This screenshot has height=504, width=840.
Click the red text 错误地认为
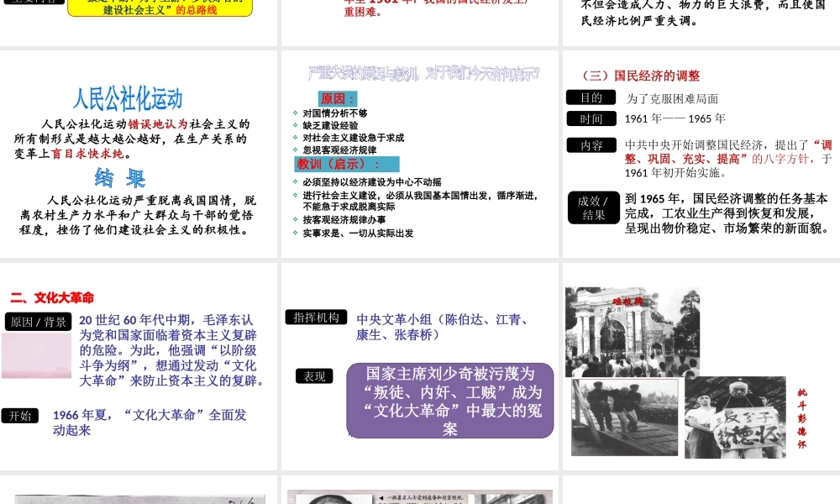(158, 124)
